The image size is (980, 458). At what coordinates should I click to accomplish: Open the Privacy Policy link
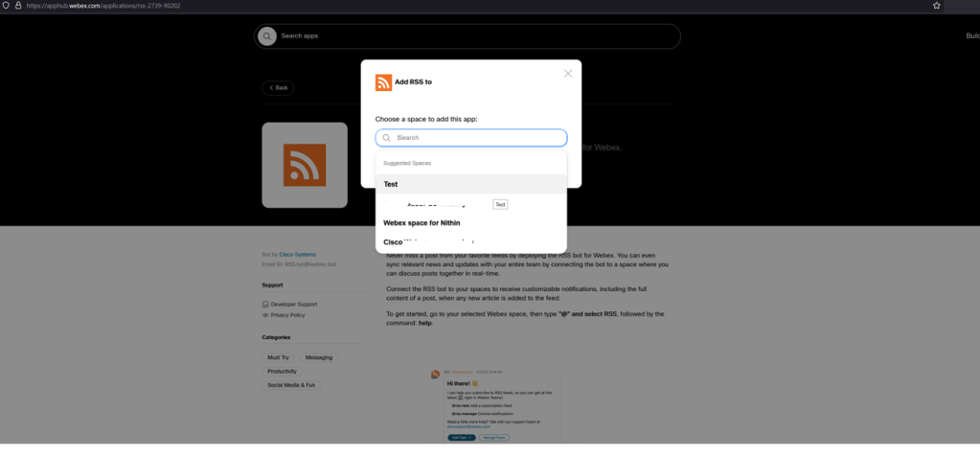click(287, 314)
